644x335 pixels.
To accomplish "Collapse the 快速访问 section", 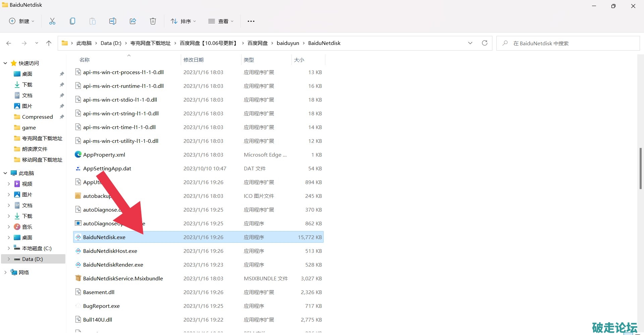I will pyautogui.click(x=5, y=63).
